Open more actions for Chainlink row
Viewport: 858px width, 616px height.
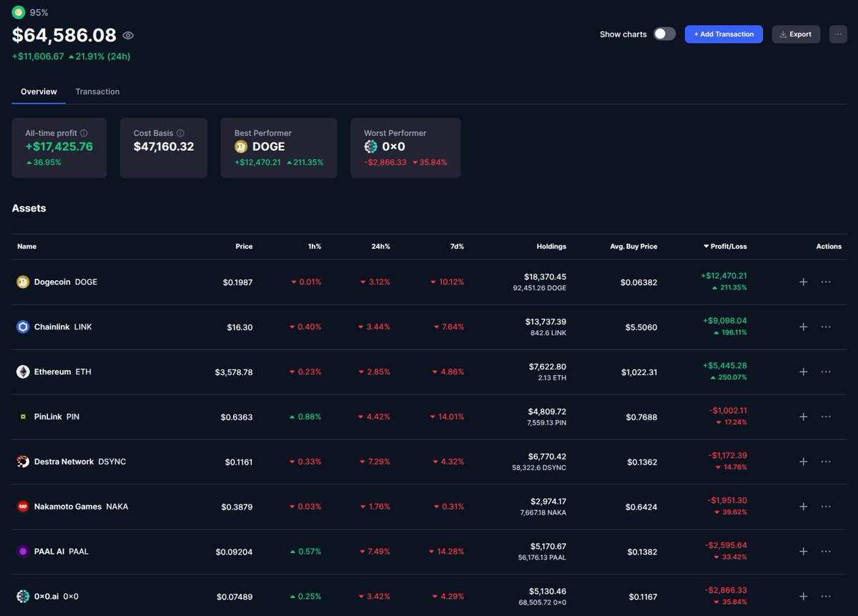826,327
